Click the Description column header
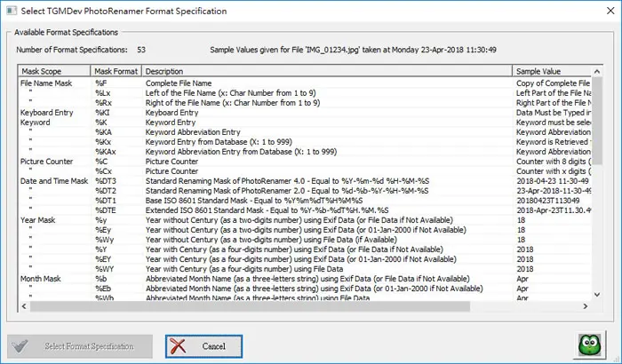This screenshot has height=364, width=622. coord(327,71)
